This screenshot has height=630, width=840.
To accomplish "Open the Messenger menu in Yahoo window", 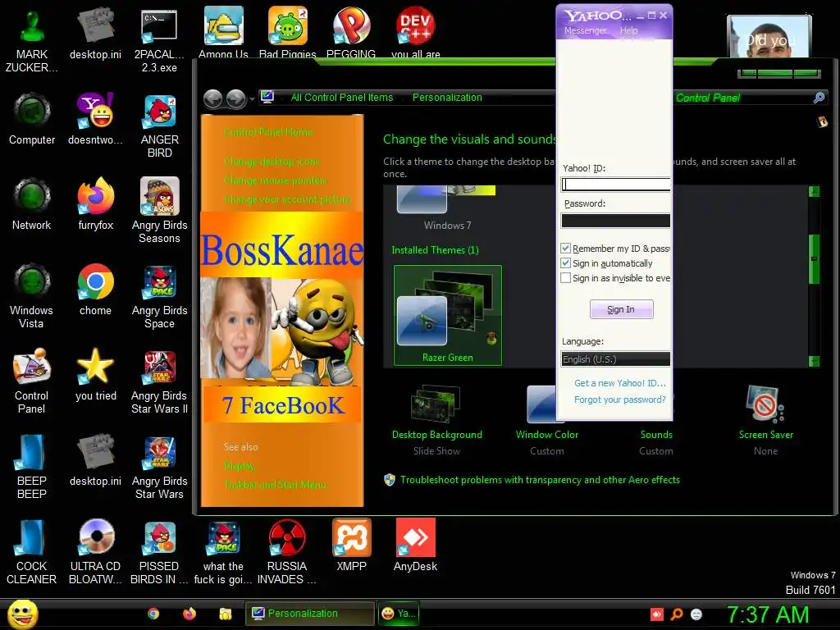I will pos(585,30).
